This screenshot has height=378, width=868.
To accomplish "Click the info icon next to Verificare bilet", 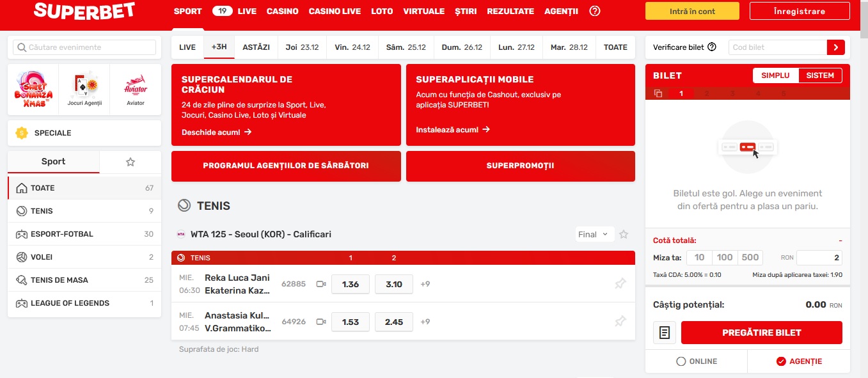I will pos(712,47).
